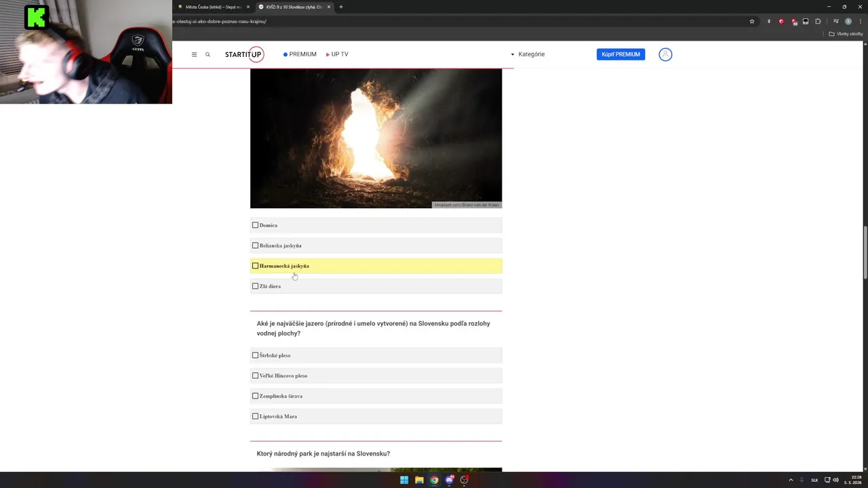Click red round extension icon

pyautogui.click(x=781, y=21)
